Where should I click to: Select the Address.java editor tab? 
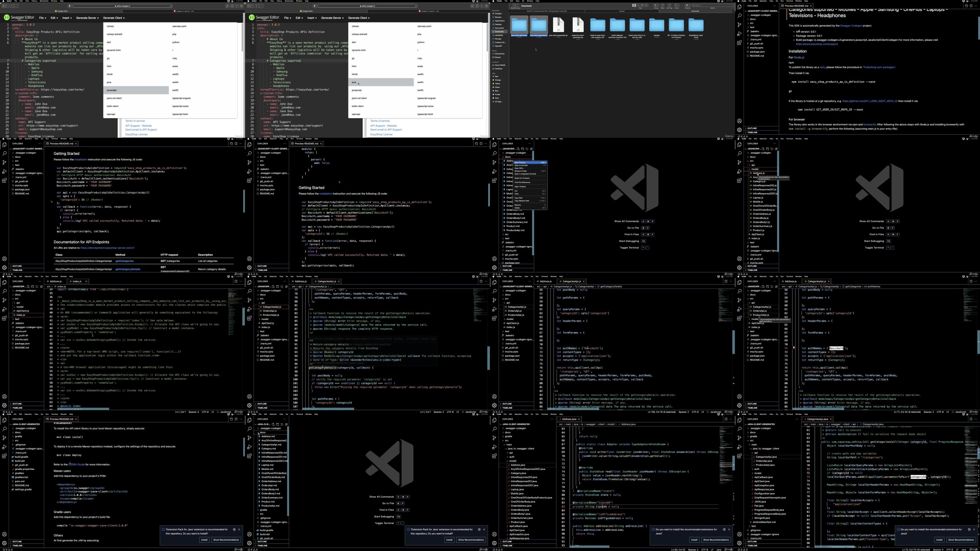[569, 419]
